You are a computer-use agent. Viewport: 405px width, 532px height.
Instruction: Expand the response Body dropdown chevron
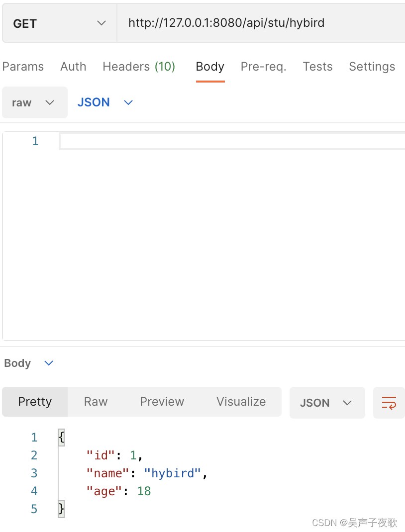pos(49,363)
